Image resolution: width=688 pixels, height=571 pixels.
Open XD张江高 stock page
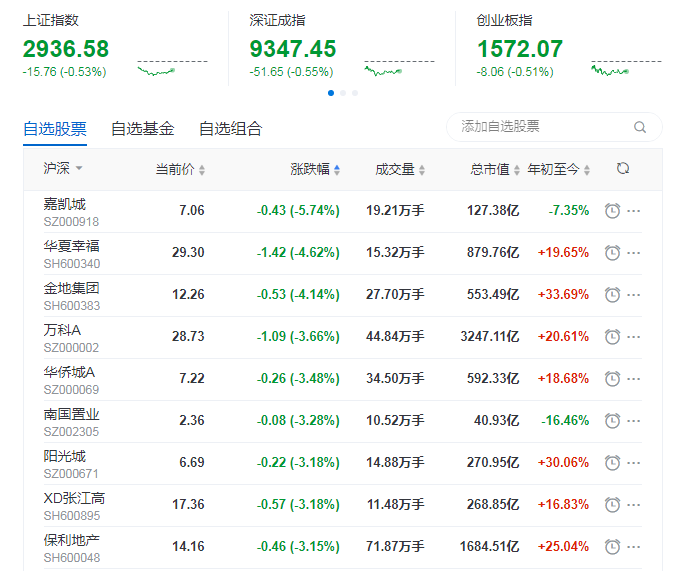point(74,498)
